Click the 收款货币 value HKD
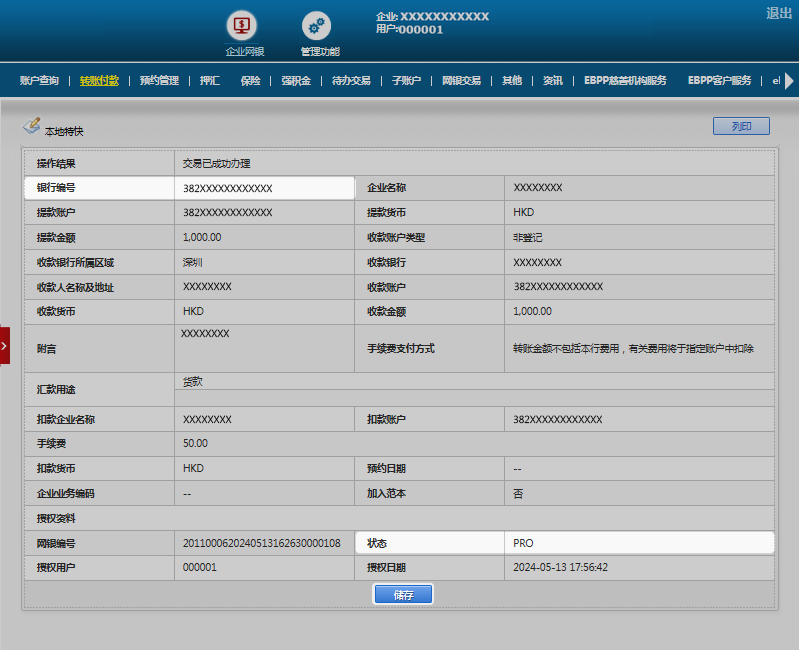799x650 pixels. (193, 311)
